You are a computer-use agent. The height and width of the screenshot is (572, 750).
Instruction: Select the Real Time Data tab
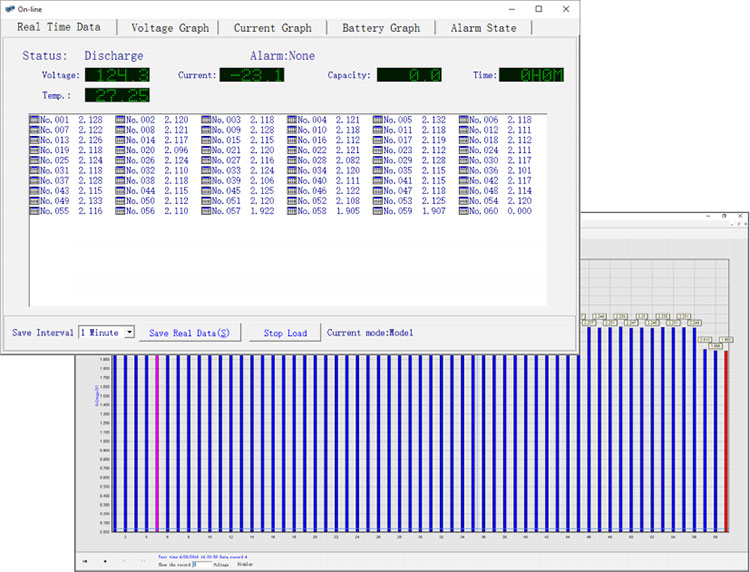pos(58,27)
